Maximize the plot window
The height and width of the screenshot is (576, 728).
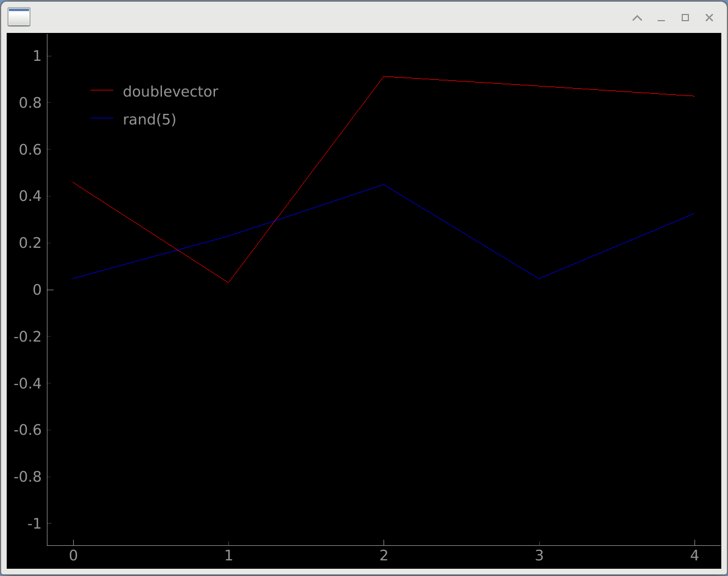685,18
